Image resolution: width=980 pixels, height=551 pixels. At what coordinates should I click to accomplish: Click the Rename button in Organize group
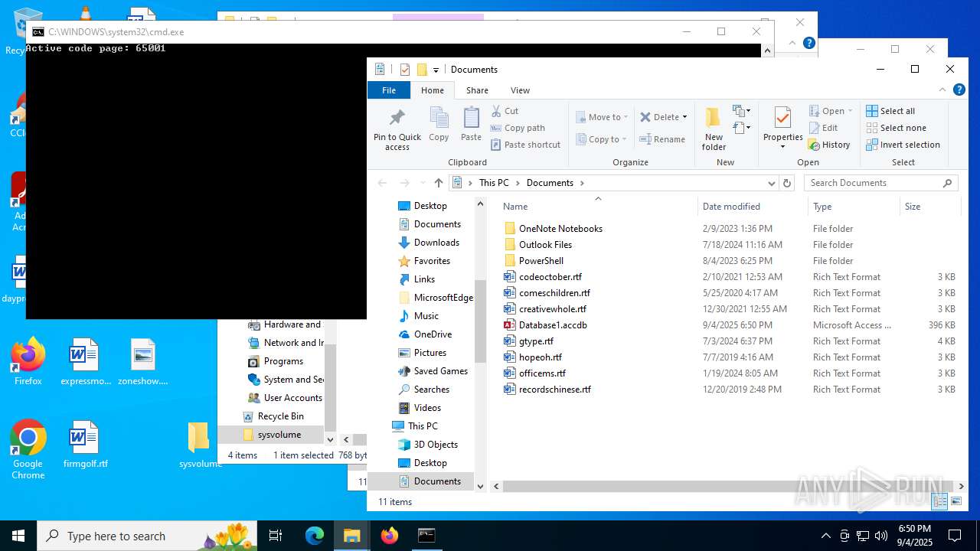point(662,139)
